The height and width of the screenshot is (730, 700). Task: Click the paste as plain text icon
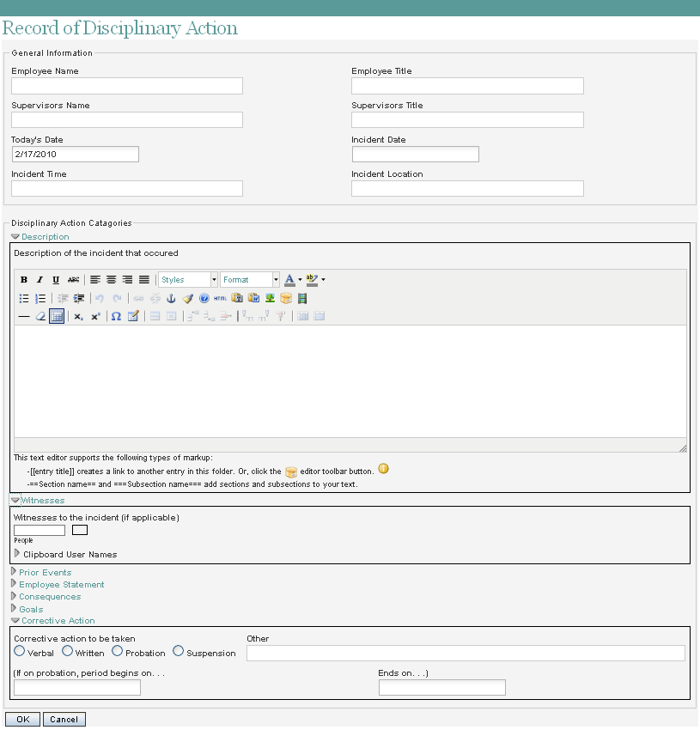click(237, 298)
